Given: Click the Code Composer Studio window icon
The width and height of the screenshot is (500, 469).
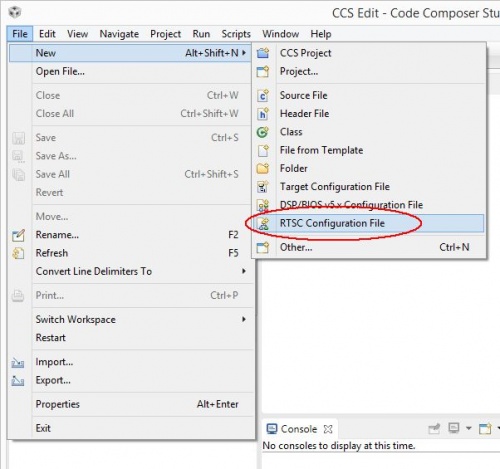Looking at the screenshot, I should (15, 13).
